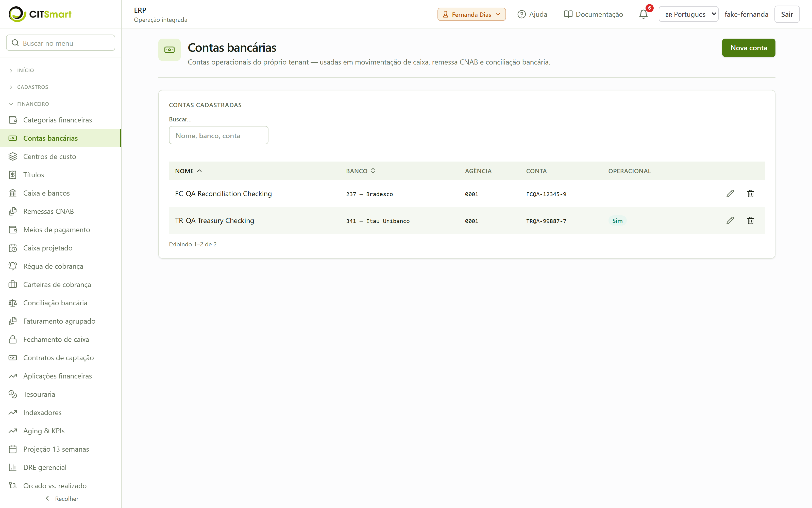Open the Ajuda link
Viewport: 812px width, 508px height.
(x=532, y=14)
